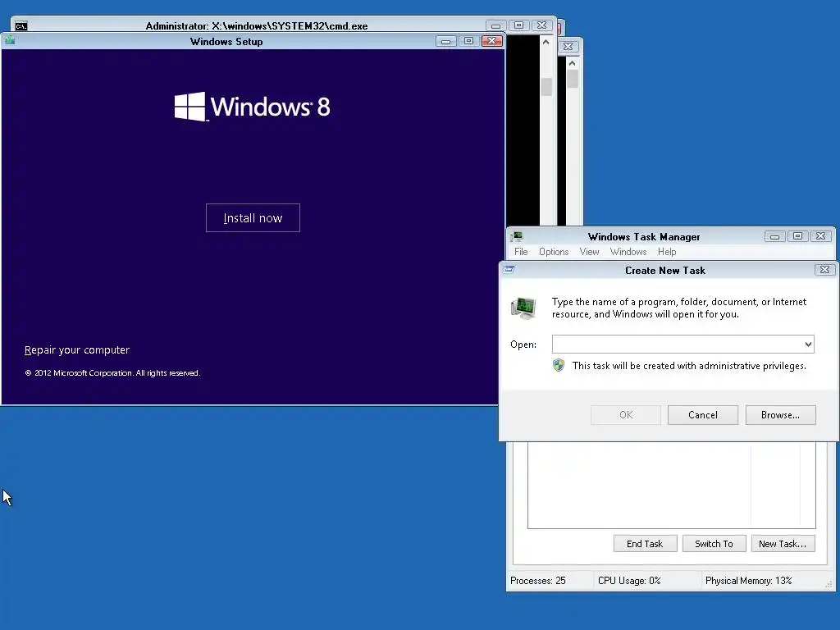Click the Run program computer icon
840x630 pixels.
pyautogui.click(x=523, y=308)
